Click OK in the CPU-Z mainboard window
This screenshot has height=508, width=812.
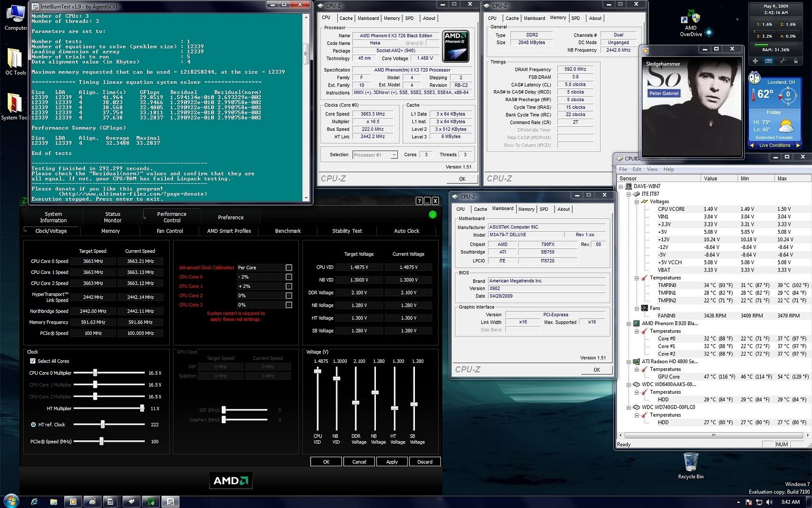596,370
